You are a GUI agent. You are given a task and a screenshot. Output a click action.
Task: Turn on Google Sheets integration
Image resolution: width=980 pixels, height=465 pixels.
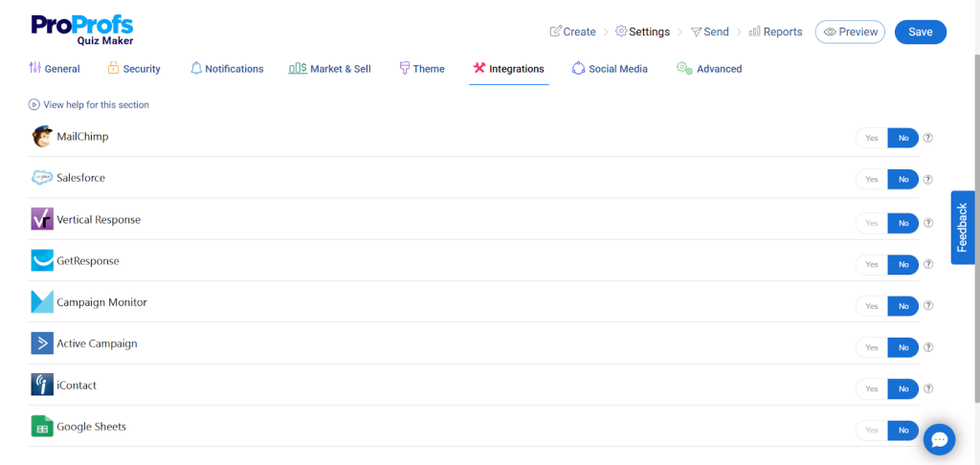872,431
